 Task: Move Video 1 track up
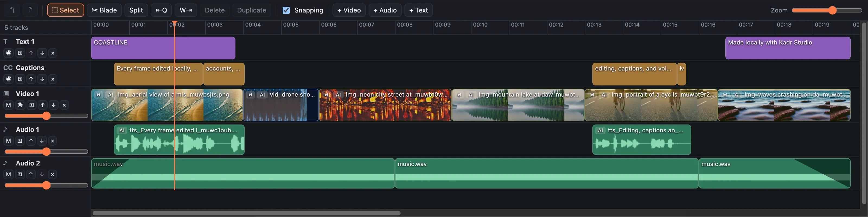43,105
